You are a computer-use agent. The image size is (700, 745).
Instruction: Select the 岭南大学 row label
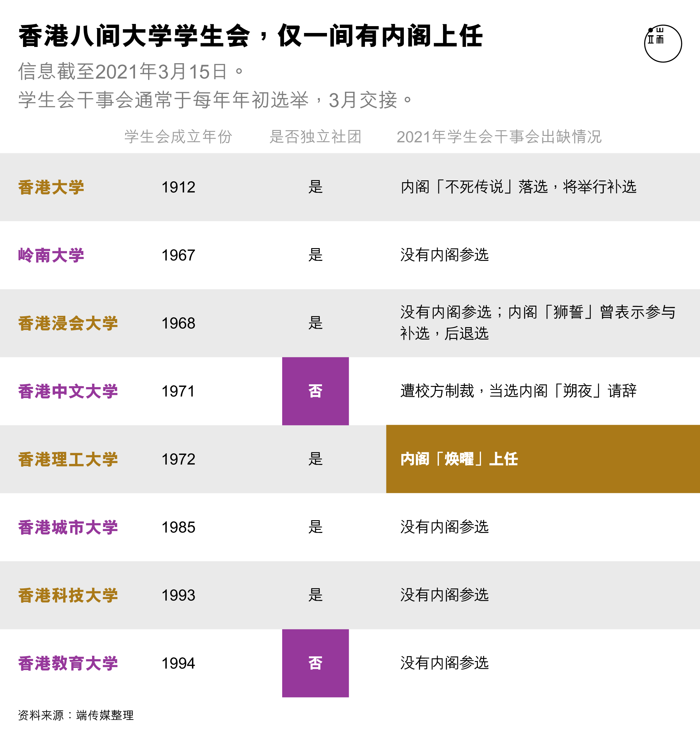pos(51,255)
